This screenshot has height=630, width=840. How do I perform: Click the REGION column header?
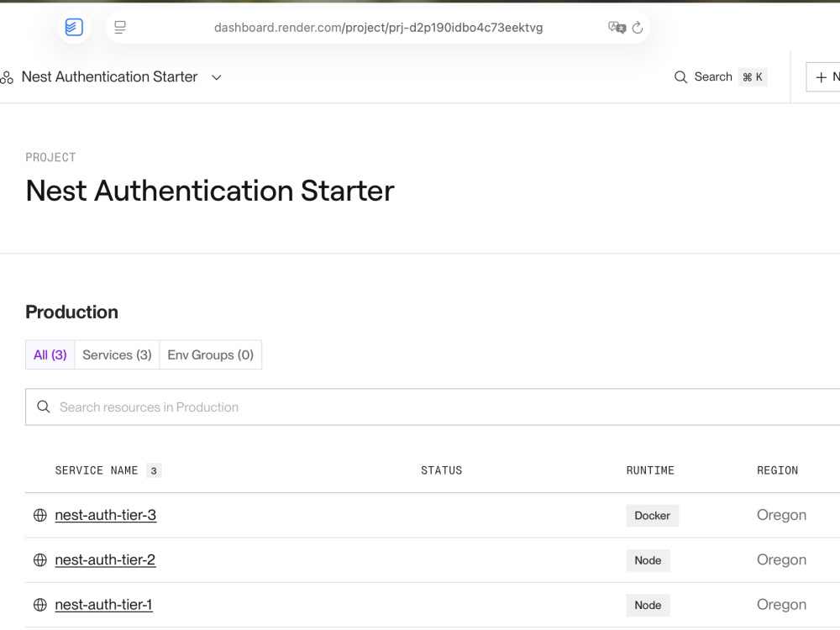point(777,470)
